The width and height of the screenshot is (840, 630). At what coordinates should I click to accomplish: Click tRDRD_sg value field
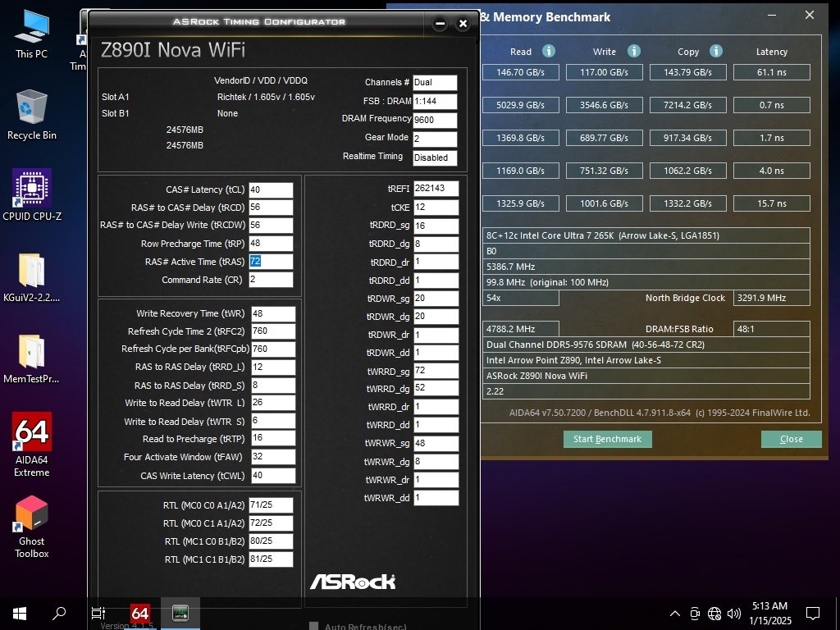(436, 226)
